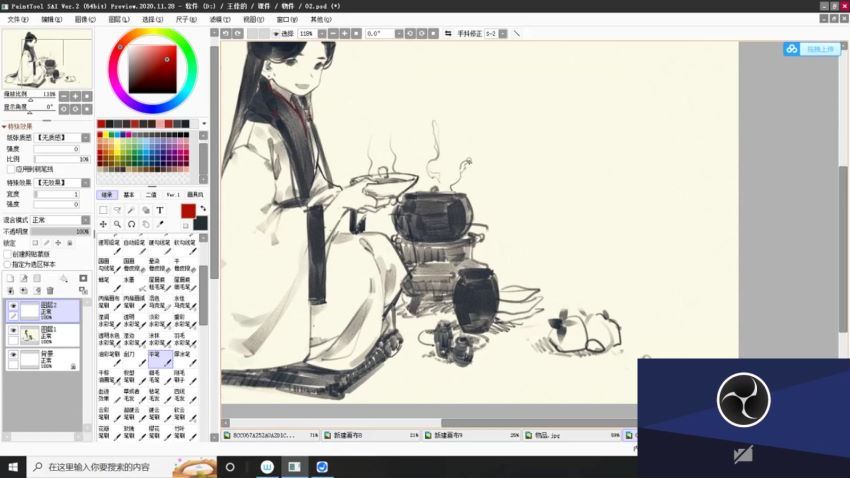Open 纸张质感 texture dropdown
The width and height of the screenshot is (850, 478).
(86, 138)
